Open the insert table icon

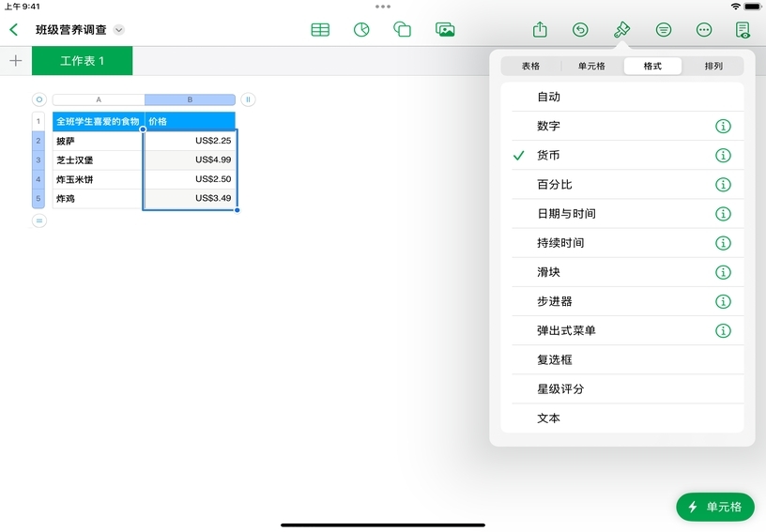(320, 30)
